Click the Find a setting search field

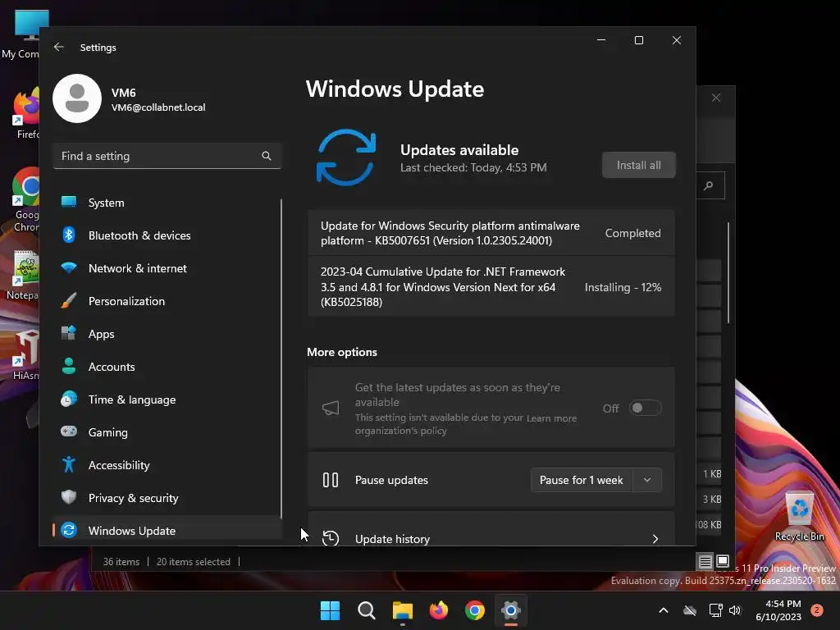[167, 156]
